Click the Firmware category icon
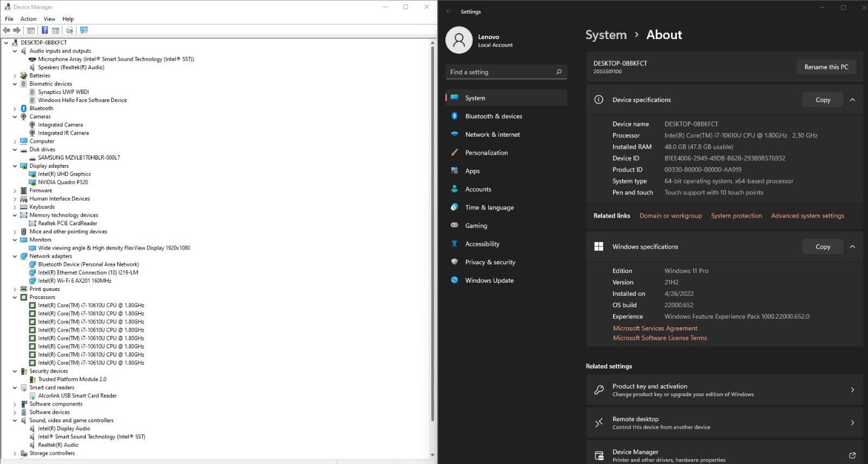Viewport: 868px width, 464px height. coord(24,190)
